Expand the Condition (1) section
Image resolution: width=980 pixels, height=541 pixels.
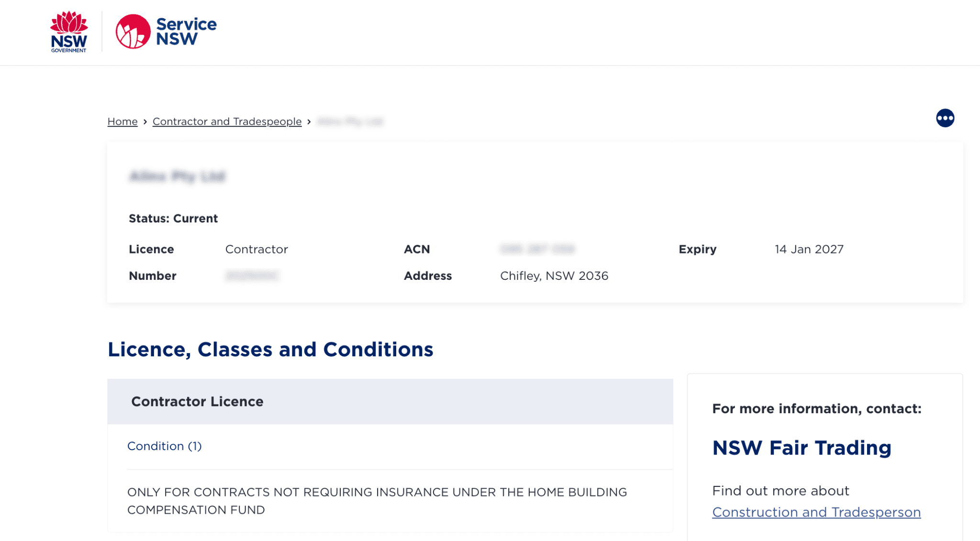pyautogui.click(x=164, y=446)
